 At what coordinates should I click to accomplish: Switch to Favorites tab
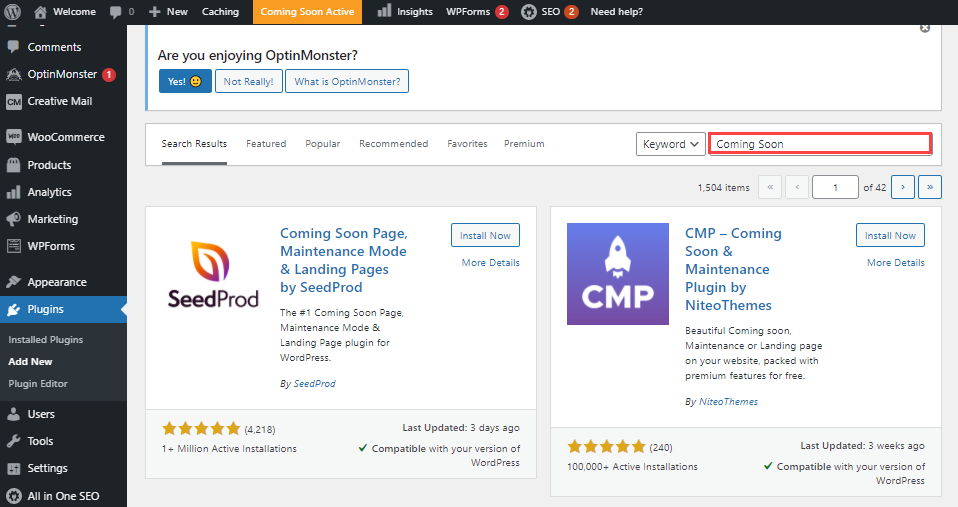tap(467, 144)
